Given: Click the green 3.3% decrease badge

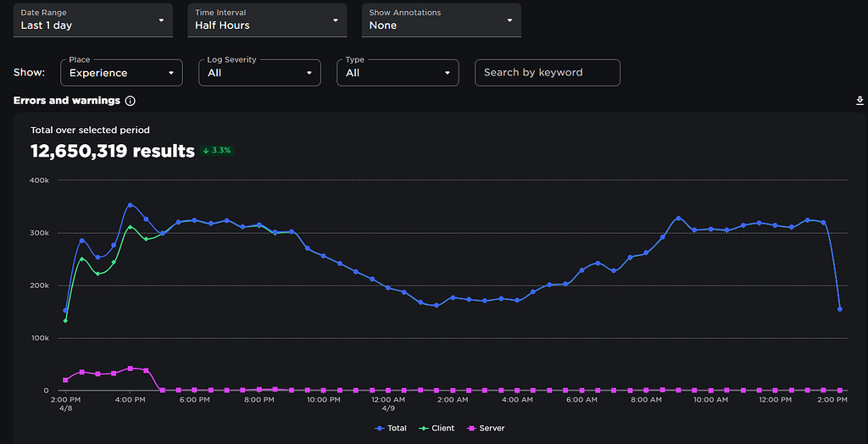Looking at the screenshot, I should [217, 151].
